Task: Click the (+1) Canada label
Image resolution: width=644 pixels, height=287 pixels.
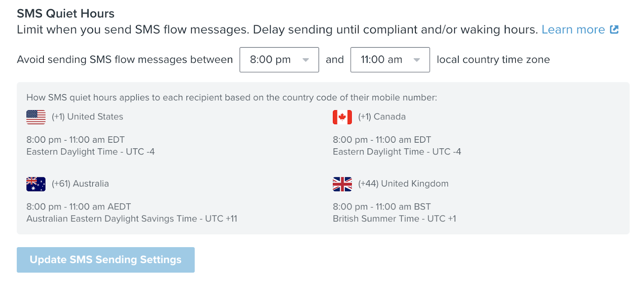Action: [382, 117]
